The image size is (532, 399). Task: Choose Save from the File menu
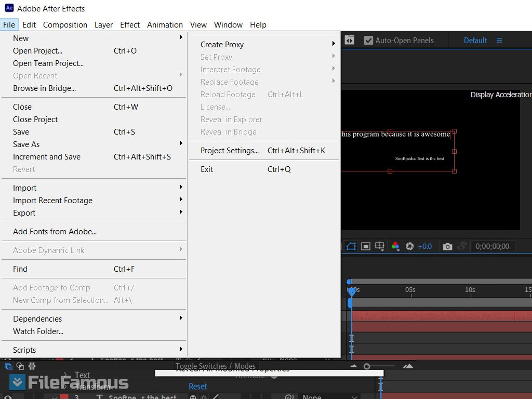94,131
